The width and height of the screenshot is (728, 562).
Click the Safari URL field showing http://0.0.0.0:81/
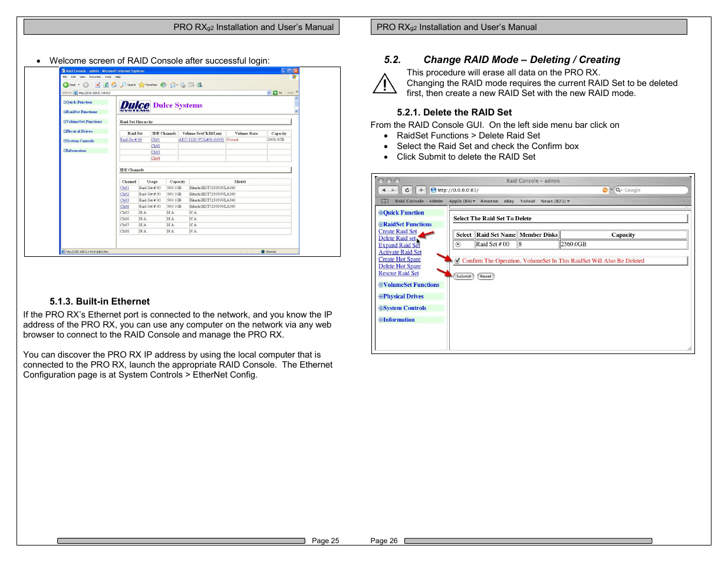[519, 190]
